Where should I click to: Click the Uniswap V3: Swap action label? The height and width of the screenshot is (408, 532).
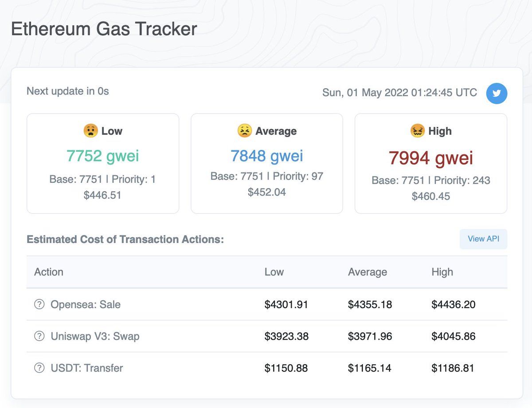click(x=95, y=336)
